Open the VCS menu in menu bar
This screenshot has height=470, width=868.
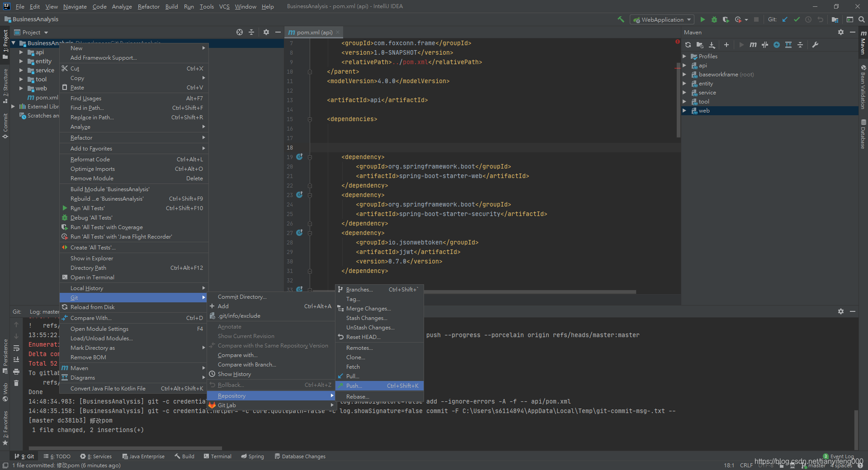pyautogui.click(x=224, y=6)
